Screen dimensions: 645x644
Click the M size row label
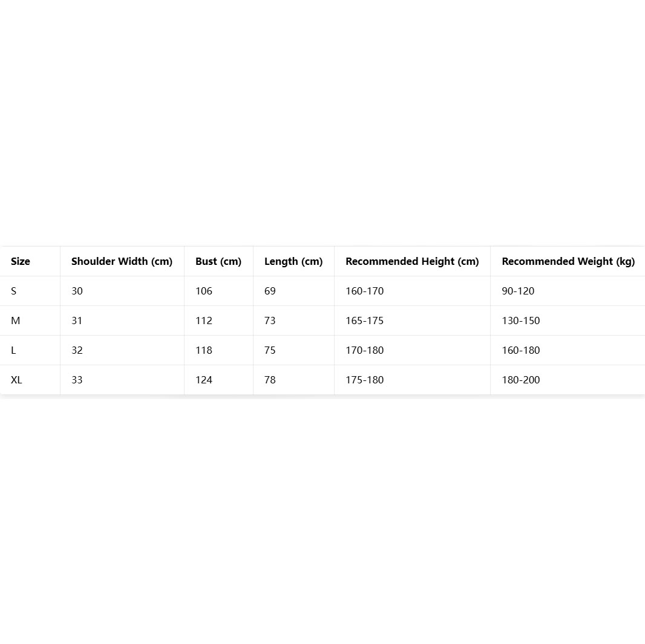[16, 320]
